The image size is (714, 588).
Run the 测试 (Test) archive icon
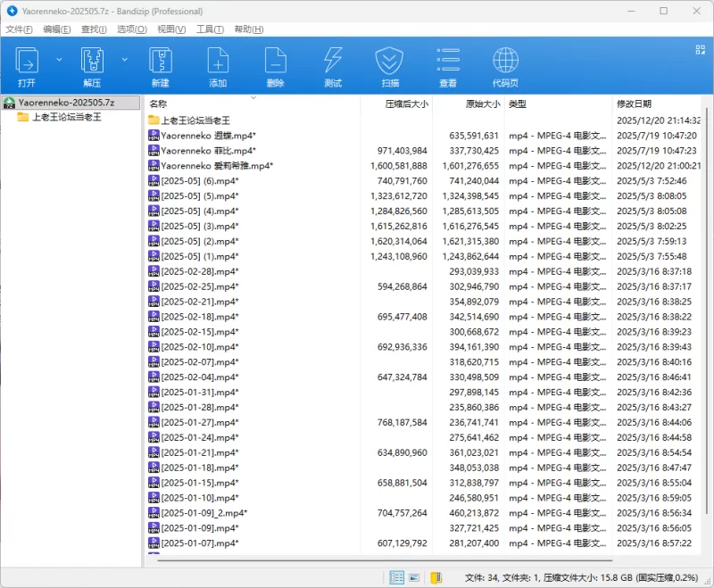click(x=333, y=62)
